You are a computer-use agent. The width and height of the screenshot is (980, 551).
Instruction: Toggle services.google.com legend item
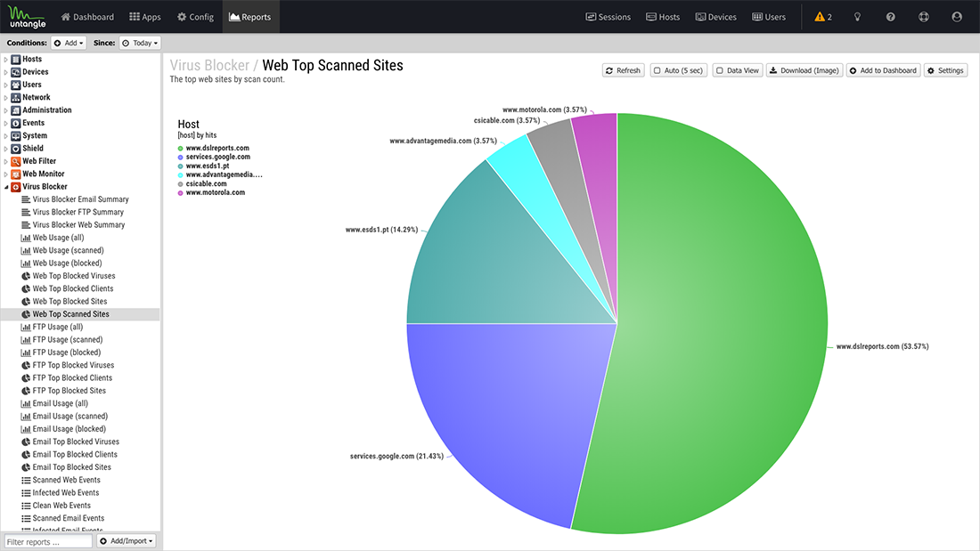[214, 157]
